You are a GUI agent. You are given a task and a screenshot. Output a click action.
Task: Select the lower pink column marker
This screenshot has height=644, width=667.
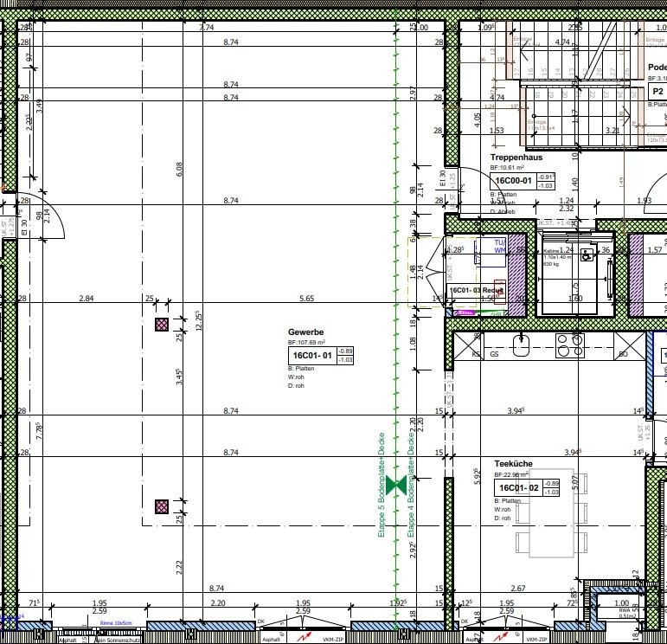161,507
